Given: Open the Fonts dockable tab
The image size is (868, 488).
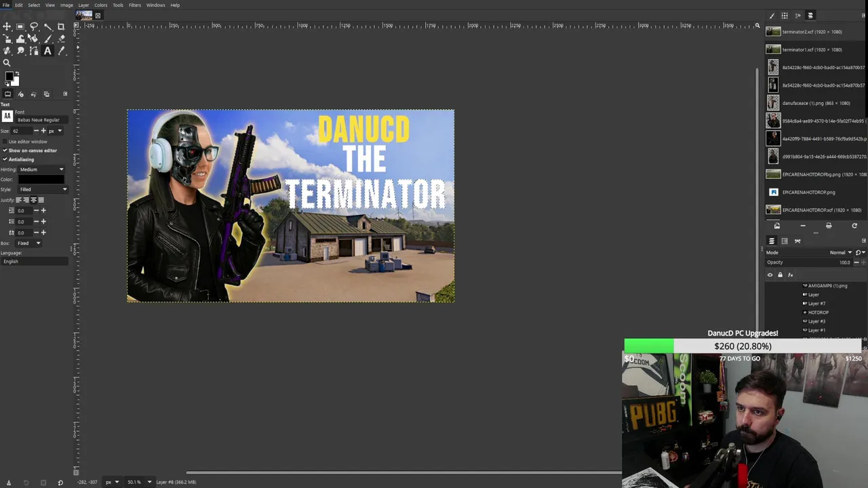Looking at the screenshot, I should [797, 16].
